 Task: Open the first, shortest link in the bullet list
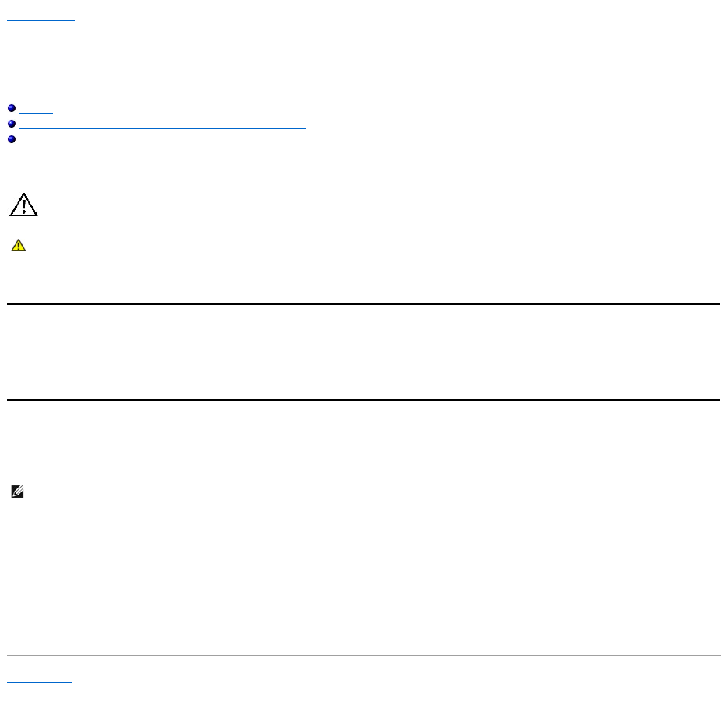tap(36, 110)
